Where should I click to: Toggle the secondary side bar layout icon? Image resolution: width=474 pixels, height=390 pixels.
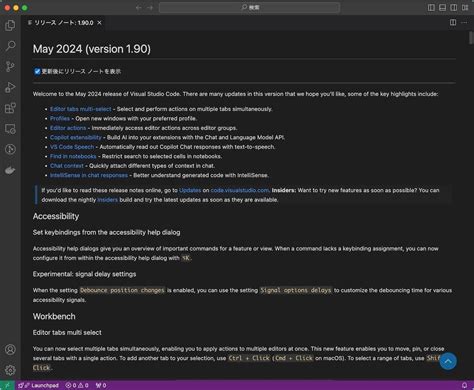(454, 7)
